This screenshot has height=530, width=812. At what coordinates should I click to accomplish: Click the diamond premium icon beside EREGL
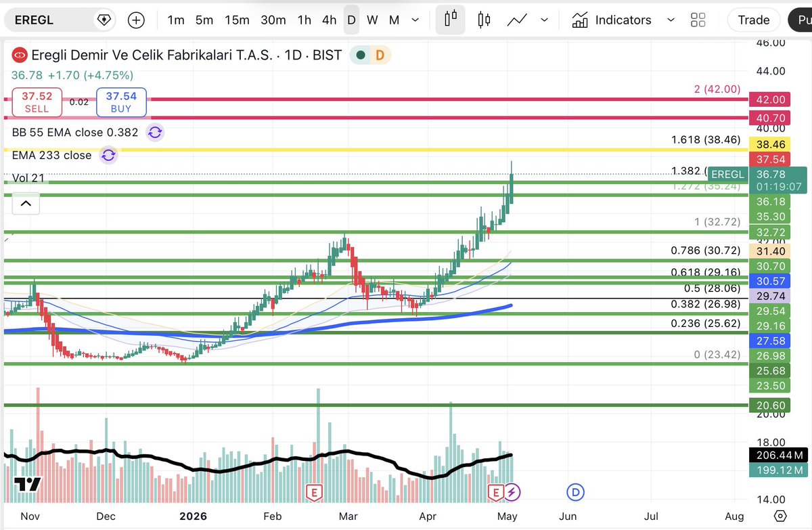104,20
